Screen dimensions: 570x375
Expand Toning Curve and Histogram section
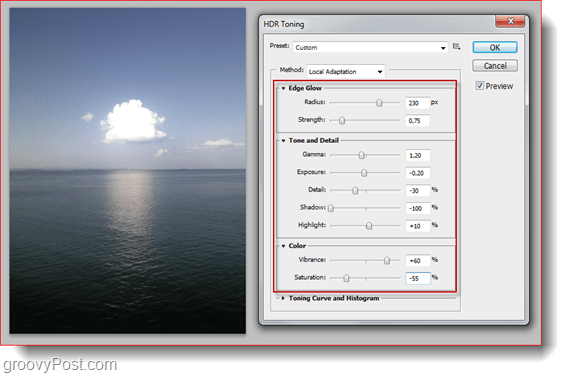283,298
